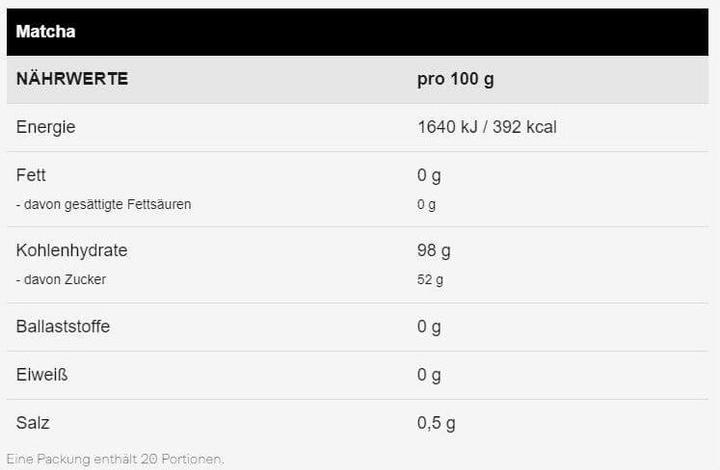Click the 0 g value for gesättigte Fettsäuren

(x=427, y=204)
